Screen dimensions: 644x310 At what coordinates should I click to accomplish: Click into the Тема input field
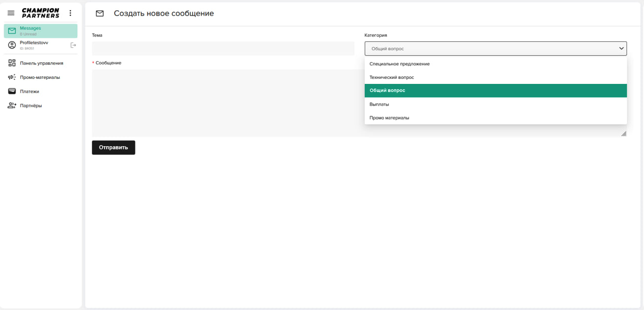tap(223, 49)
